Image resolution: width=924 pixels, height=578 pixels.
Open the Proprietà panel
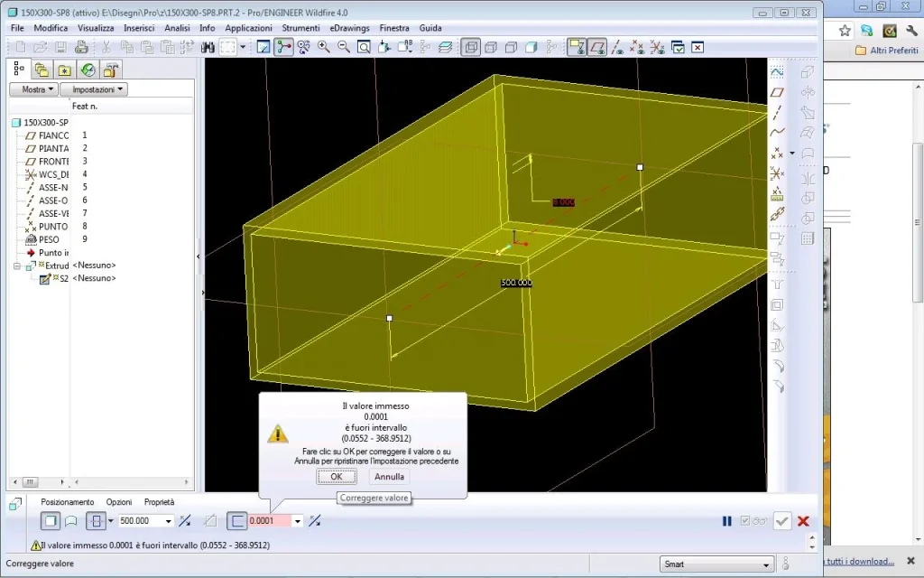tap(159, 502)
